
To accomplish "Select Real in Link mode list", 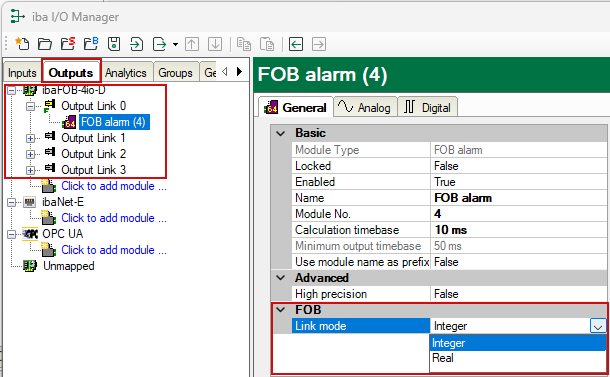I will coord(518,358).
